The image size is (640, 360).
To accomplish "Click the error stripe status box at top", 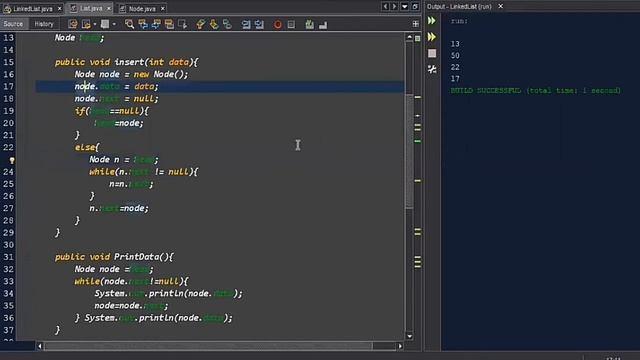I will (x=418, y=38).
